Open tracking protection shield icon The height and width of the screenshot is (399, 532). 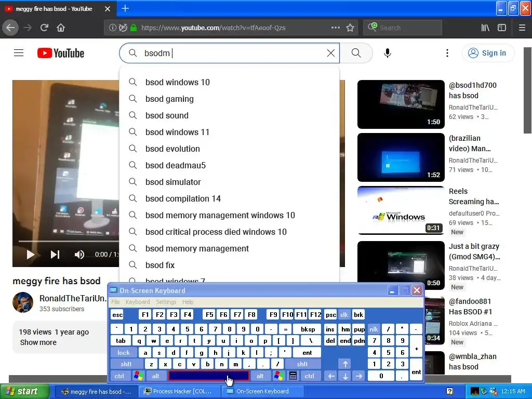(x=123, y=28)
